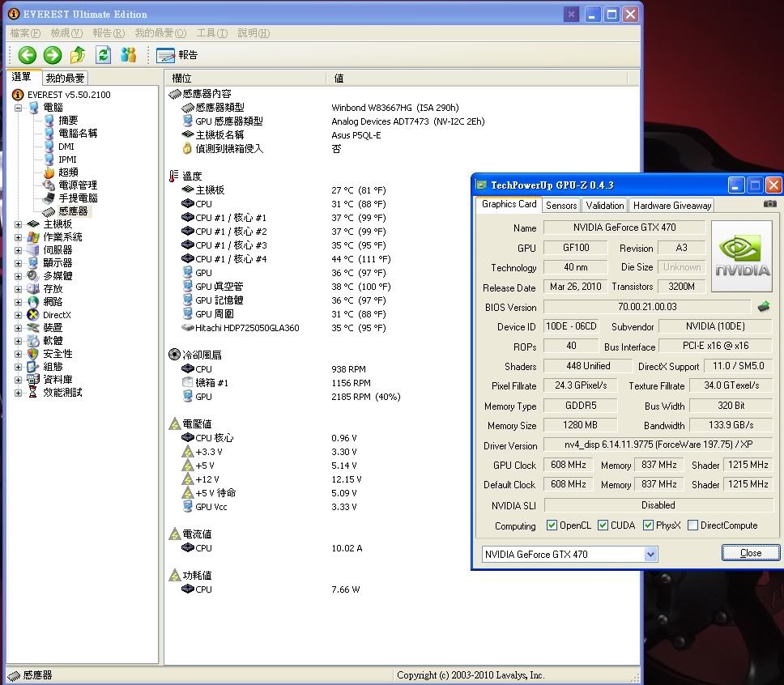Open the 檔案(F) menu
This screenshot has width=784, height=685.
click(25, 33)
